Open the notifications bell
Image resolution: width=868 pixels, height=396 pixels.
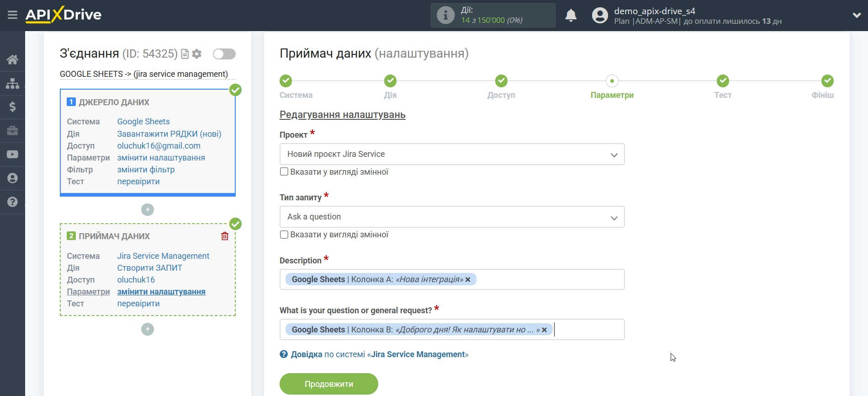pyautogui.click(x=571, y=16)
